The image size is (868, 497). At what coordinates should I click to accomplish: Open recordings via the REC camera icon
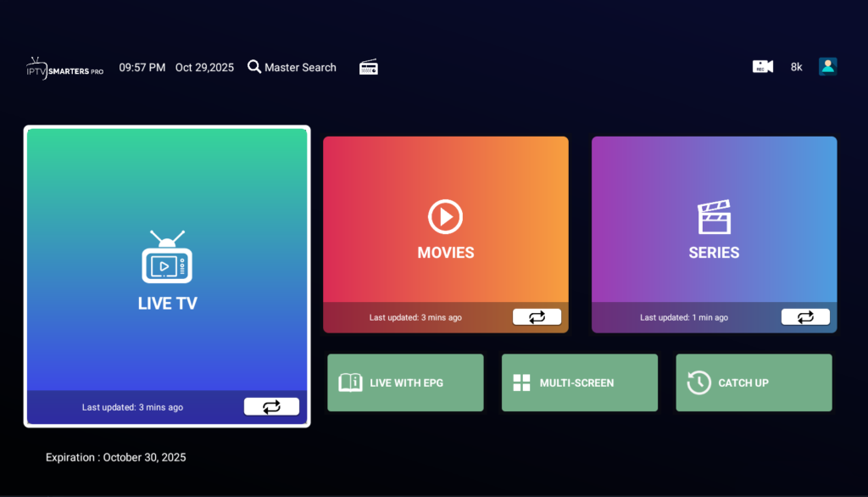[x=762, y=66]
